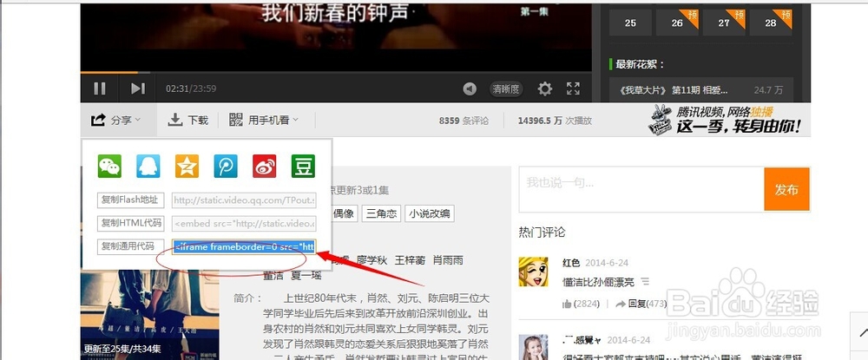Screen dimensions: 868x360
Task: Open actor 肖雨雨 link
Action: [448, 260]
